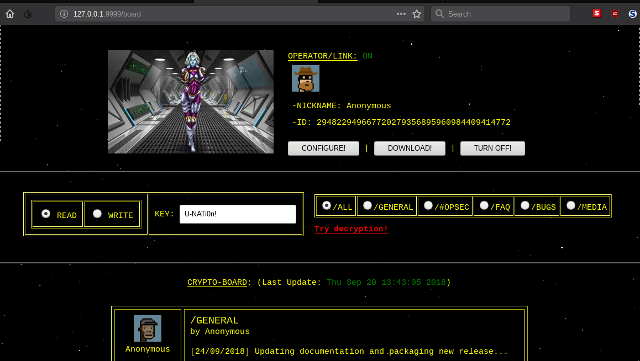Click the last update timestamp
This screenshot has height=361, width=640.
tap(386, 282)
